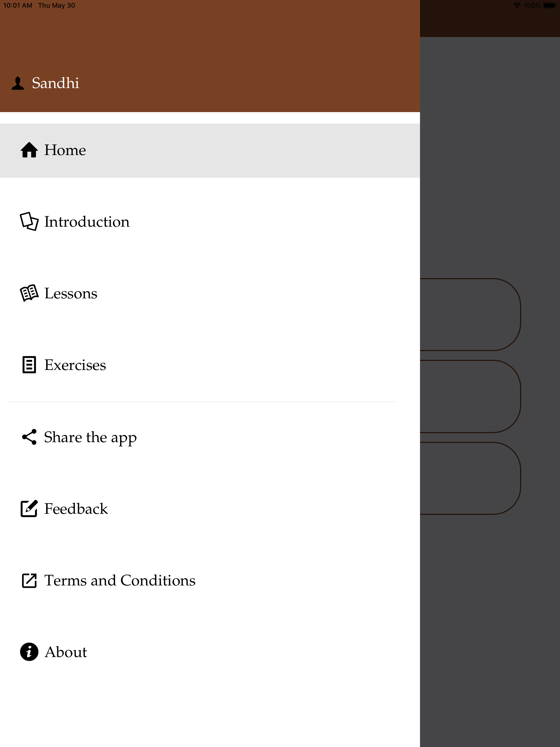Tap the Feedback pencil icon
The height and width of the screenshot is (747, 560).
(x=29, y=509)
